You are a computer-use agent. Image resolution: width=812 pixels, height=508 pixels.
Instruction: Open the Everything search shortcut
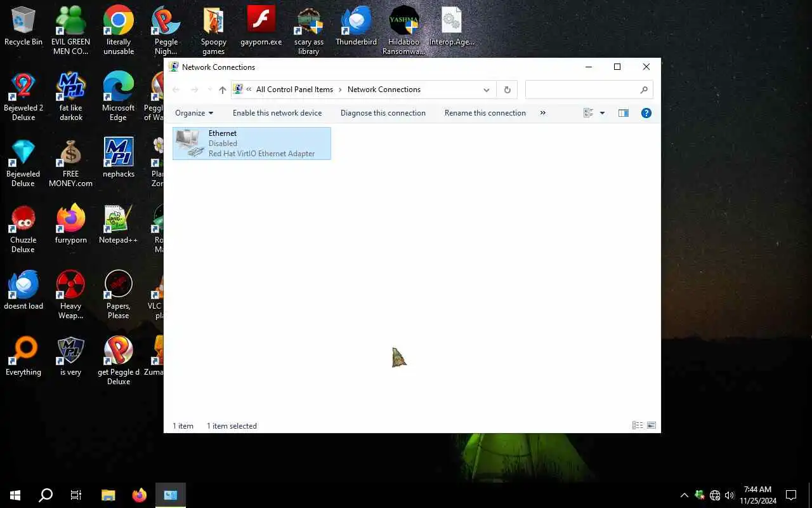tap(23, 357)
